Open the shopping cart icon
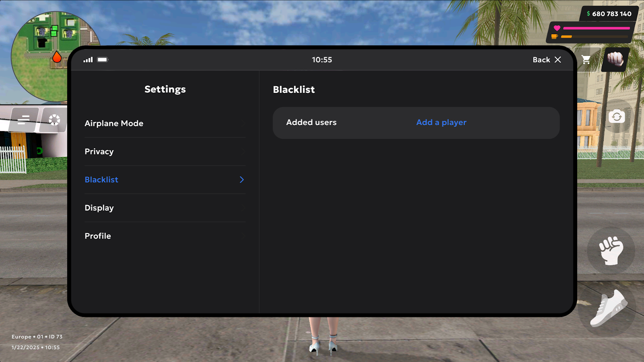The width and height of the screenshot is (644, 362). pos(586,60)
